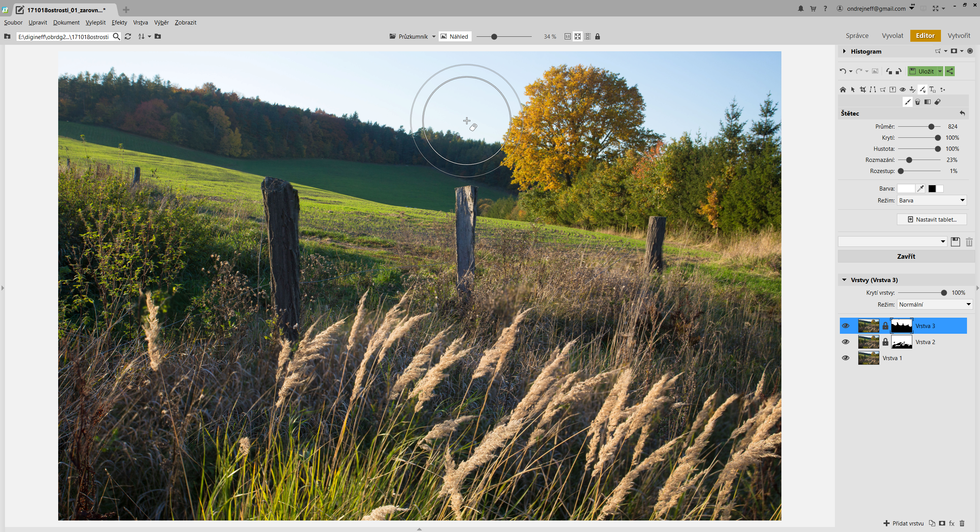Switch to the Správce module
This screenshot has width=980, height=532.
[857, 36]
